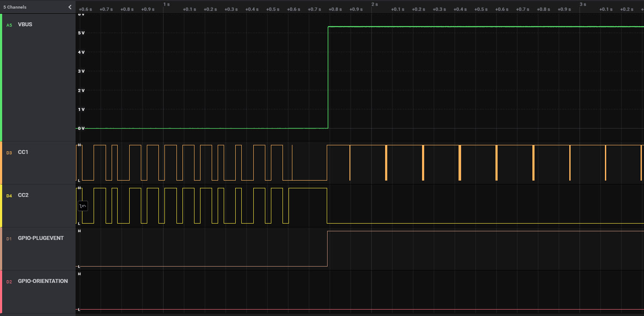Select the D1 badge beside GPIO-PLUGEVENT
The height and width of the screenshot is (316, 644).
pyautogui.click(x=9, y=238)
